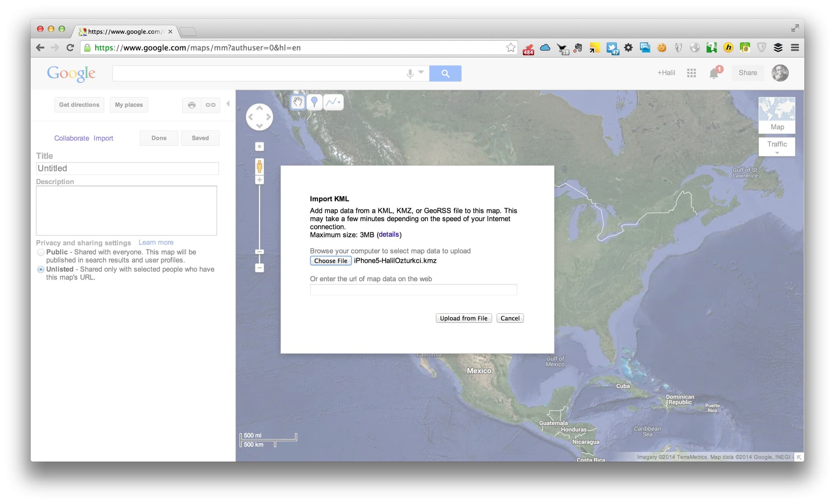Click Choose File in Import KML dialog
Image resolution: width=835 pixels, height=504 pixels.
coord(331,261)
